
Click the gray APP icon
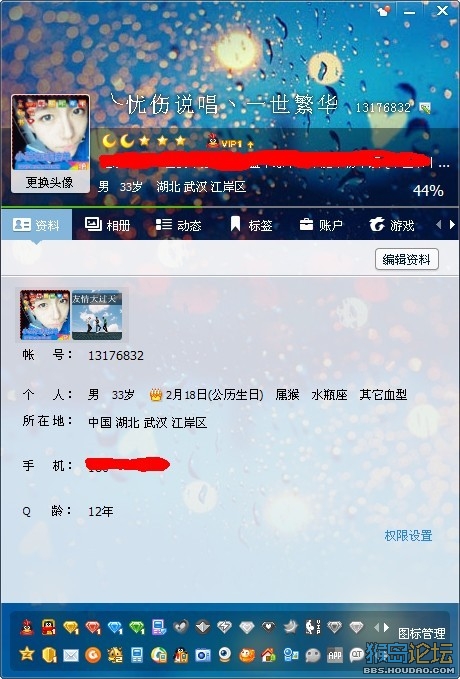[334, 655]
